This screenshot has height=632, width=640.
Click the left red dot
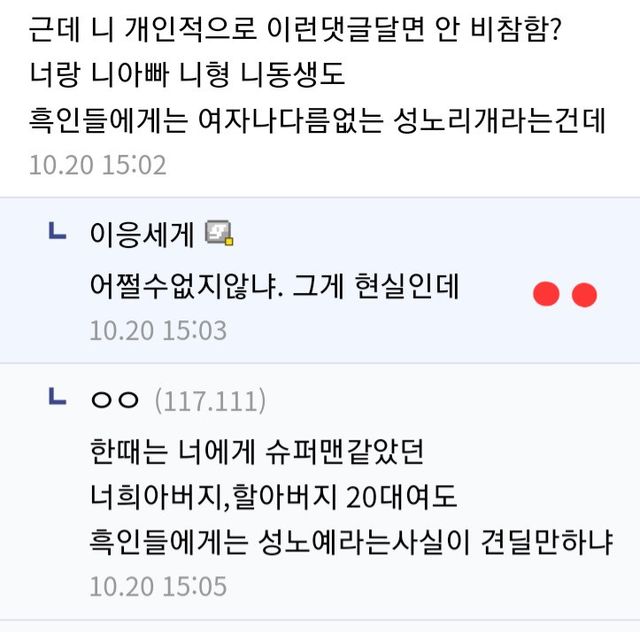click(x=545, y=294)
